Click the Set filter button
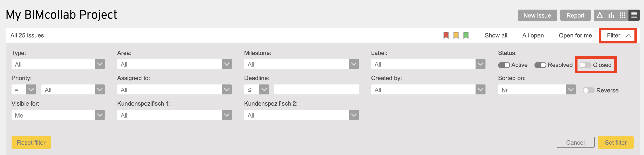Screen dimensions: 644x155 coord(616,142)
